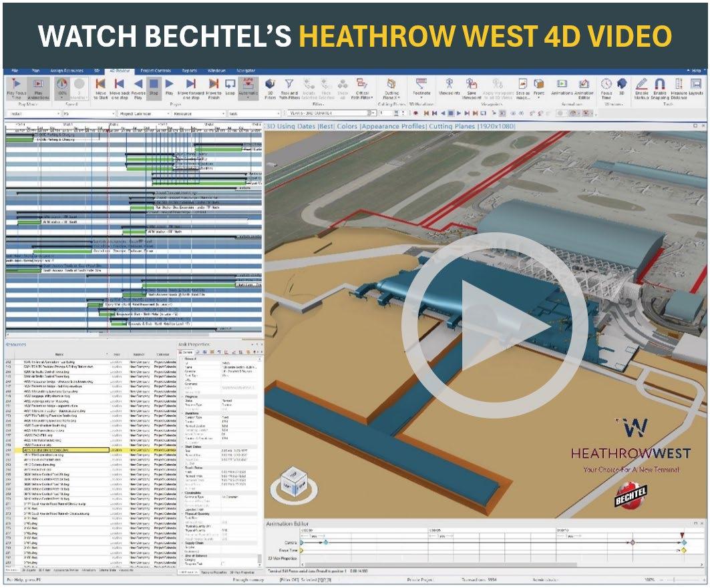Switch to Project Controls ribbon tab

156,71
